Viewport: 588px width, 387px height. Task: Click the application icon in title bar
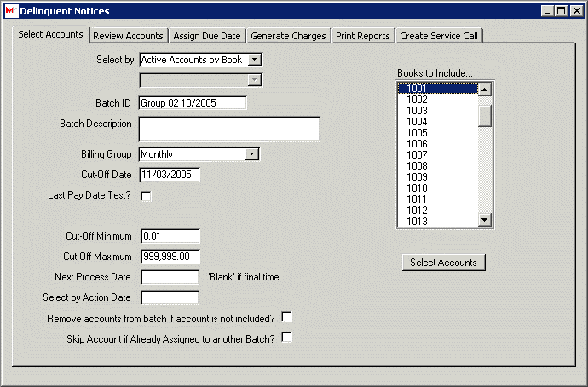[10, 11]
